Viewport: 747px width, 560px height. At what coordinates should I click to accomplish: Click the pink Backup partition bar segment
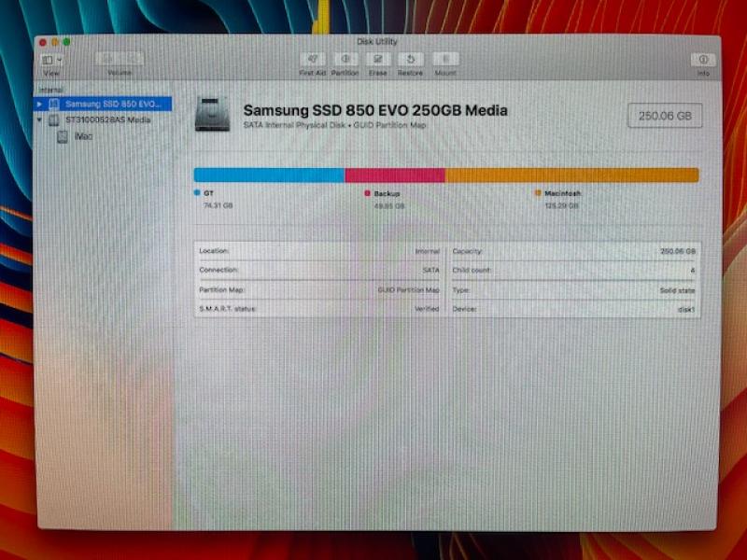tap(395, 175)
